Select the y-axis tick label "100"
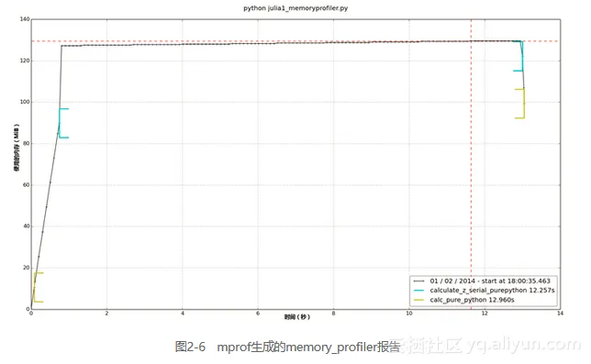 coord(25,102)
